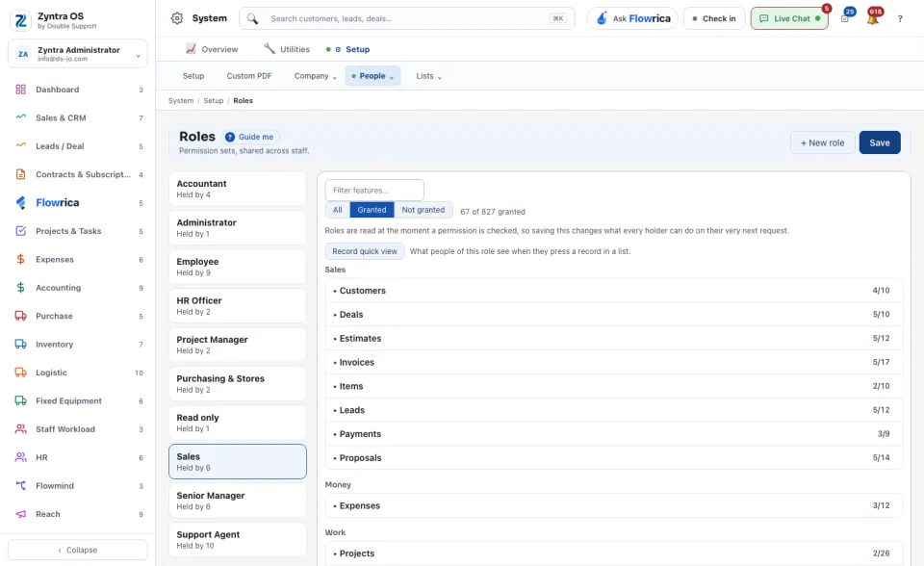The width and height of the screenshot is (924, 566).
Task: Create a new role
Action: coord(822,142)
